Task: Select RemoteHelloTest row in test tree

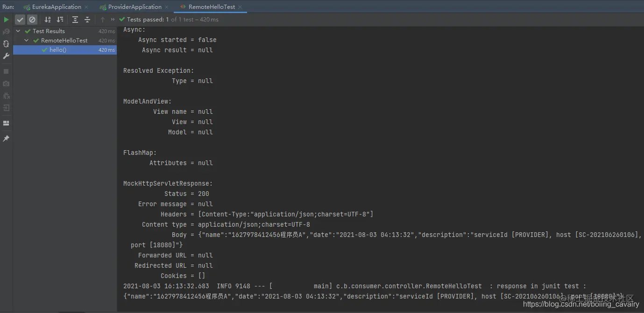Action: pos(65,41)
